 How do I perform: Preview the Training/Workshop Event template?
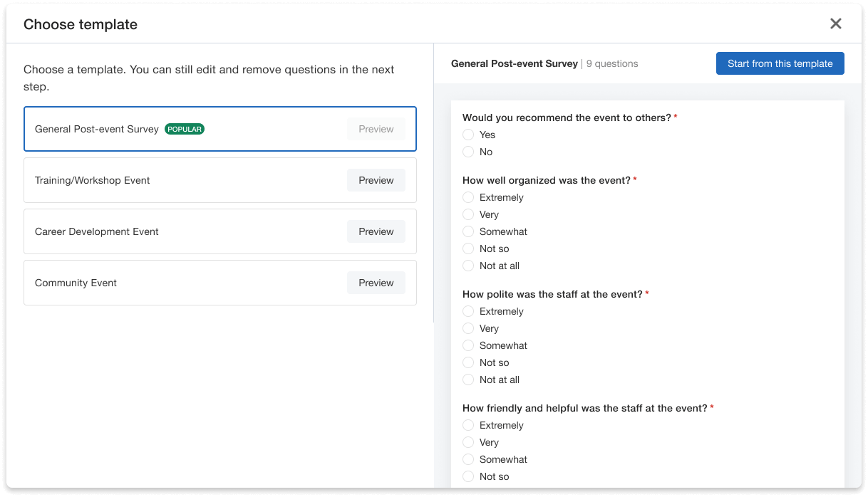point(376,180)
